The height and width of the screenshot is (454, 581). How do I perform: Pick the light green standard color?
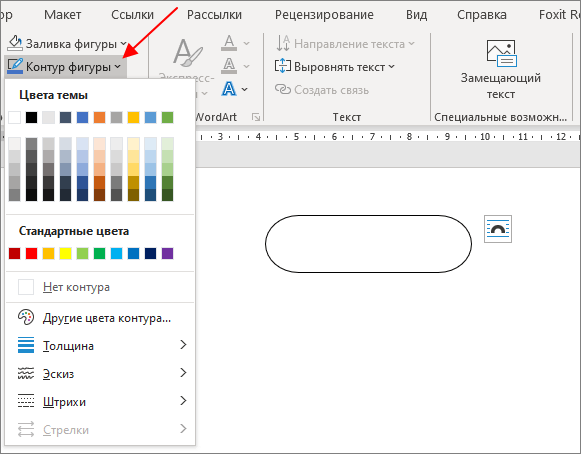coord(82,253)
